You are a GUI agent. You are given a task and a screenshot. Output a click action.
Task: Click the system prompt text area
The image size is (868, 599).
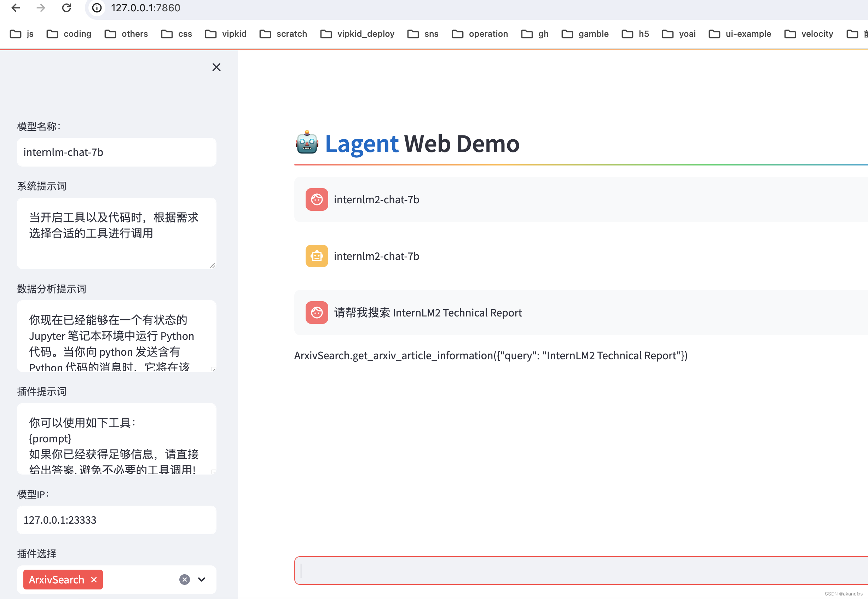click(116, 233)
